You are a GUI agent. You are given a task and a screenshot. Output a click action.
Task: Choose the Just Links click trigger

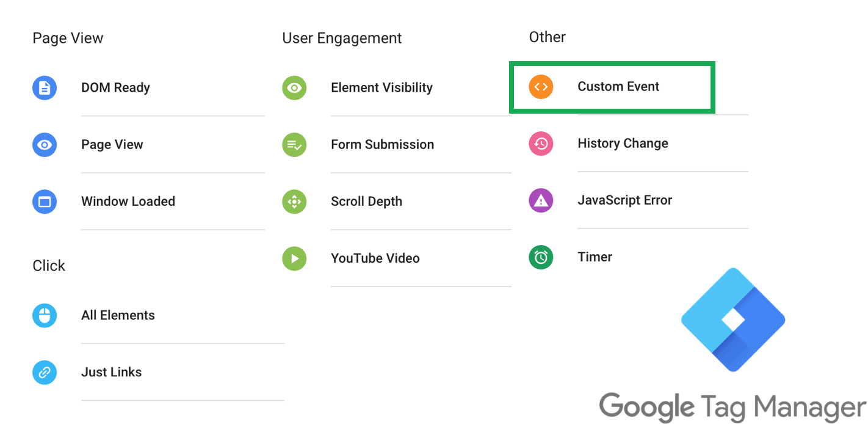pyautogui.click(x=111, y=372)
